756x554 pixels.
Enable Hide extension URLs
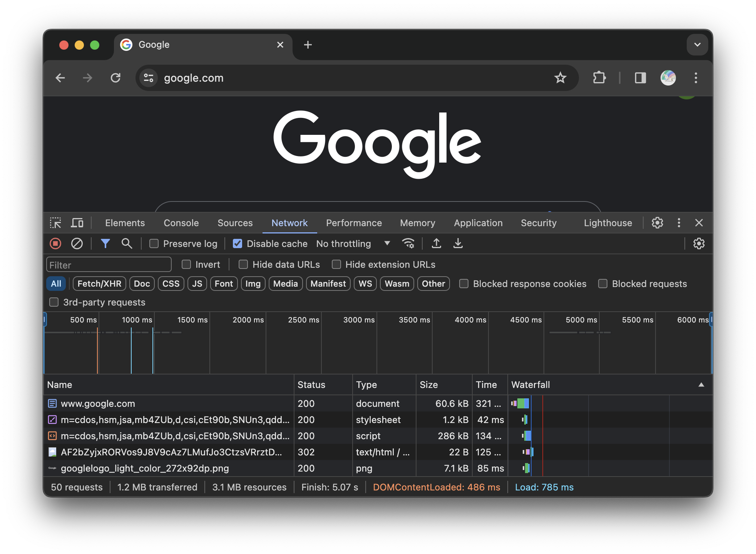point(336,264)
